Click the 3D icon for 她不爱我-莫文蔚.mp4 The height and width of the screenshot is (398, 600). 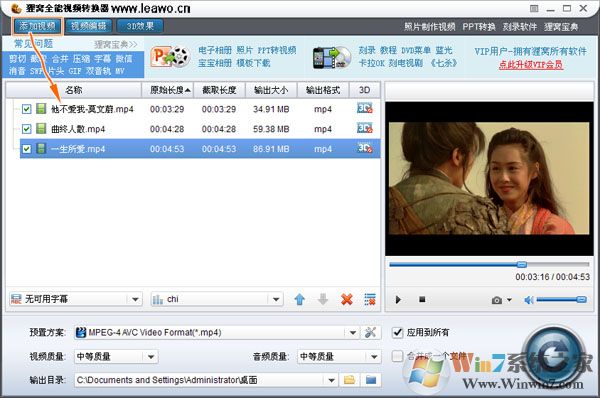pos(364,108)
